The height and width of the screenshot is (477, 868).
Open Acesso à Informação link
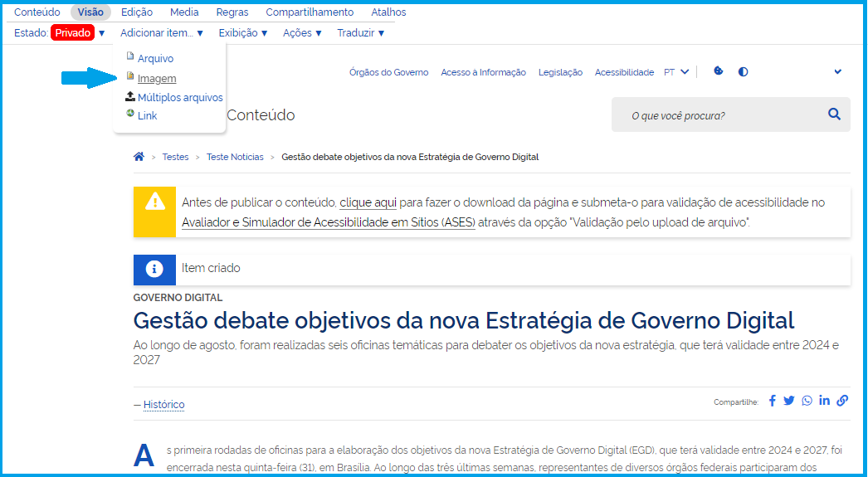tap(483, 72)
